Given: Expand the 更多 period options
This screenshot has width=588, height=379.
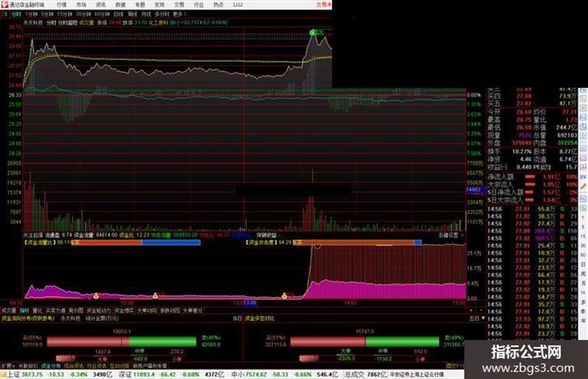Looking at the screenshot, I should [x=179, y=14].
